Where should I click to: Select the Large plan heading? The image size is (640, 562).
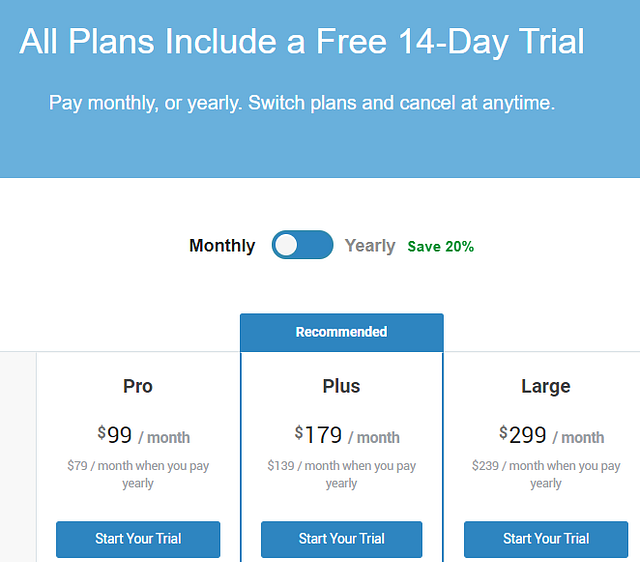[x=546, y=386]
